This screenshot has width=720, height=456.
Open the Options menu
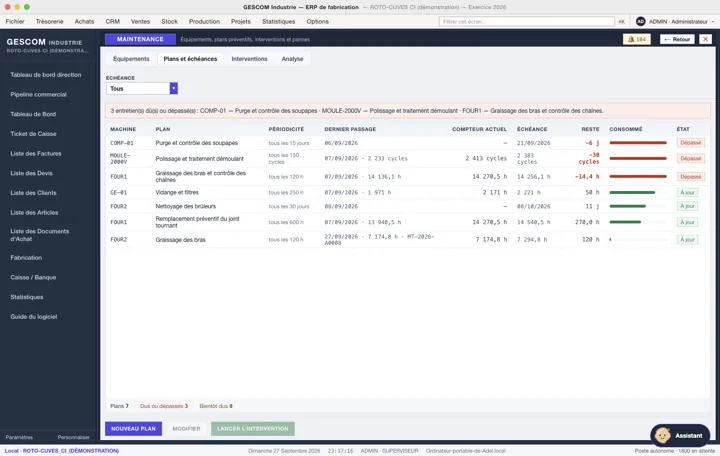point(318,22)
